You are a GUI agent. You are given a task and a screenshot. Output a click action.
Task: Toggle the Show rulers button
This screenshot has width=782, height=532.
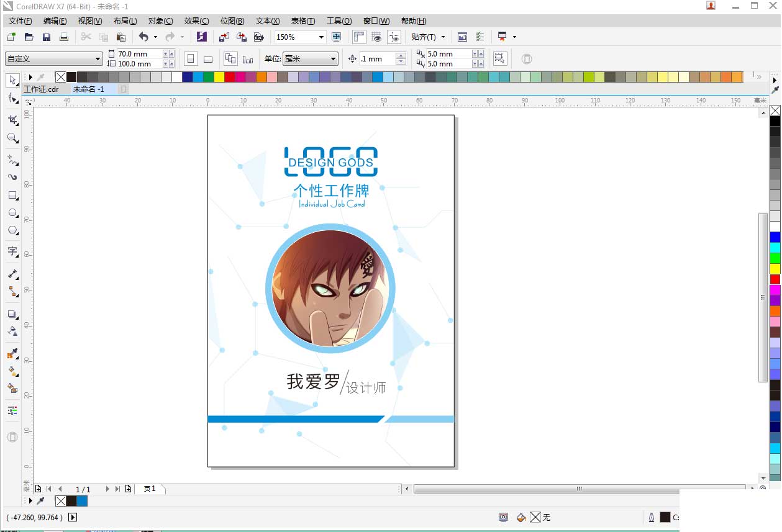pos(359,37)
